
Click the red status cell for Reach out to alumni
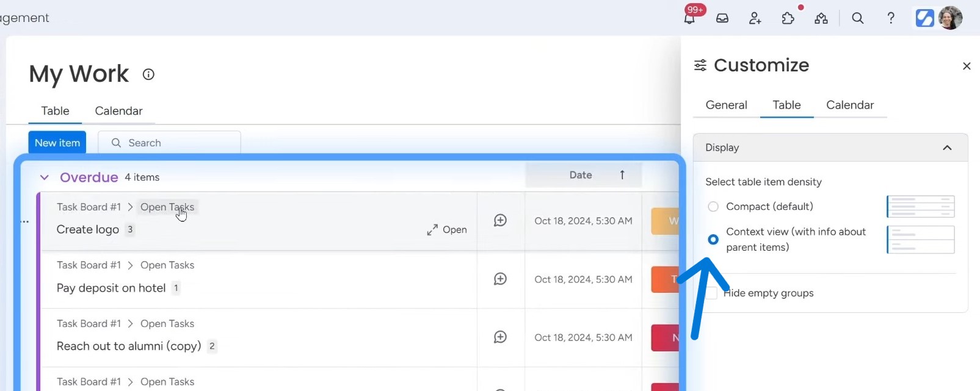tap(665, 338)
